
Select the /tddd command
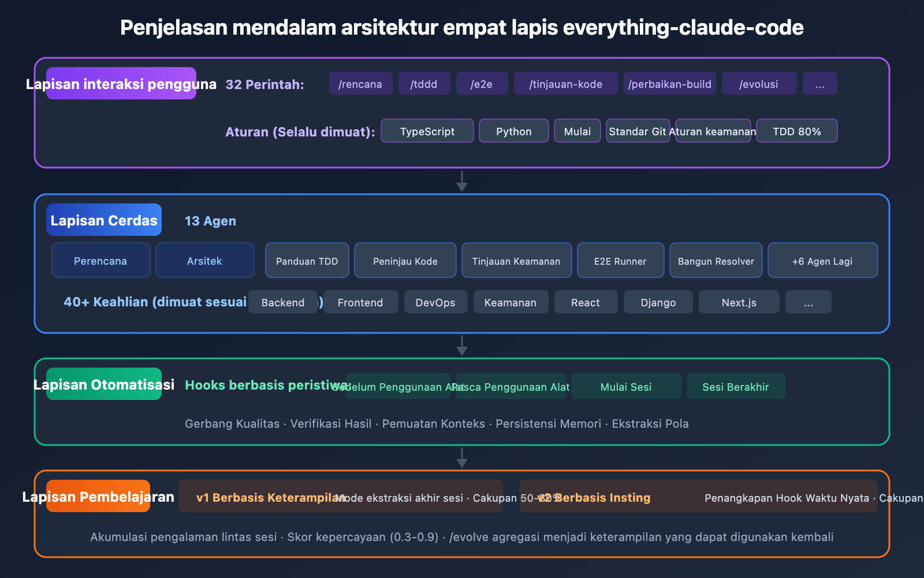click(x=424, y=83)
